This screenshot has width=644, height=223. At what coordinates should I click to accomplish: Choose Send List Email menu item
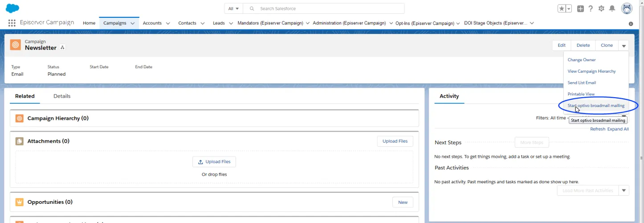pyautogui.click(x=582, y=83)
